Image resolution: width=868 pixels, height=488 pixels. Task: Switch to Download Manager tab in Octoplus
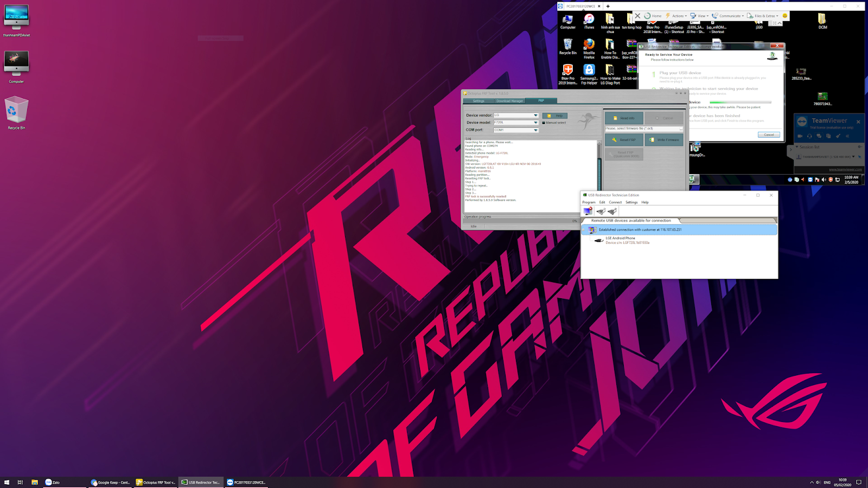click(x=509, y=101)
